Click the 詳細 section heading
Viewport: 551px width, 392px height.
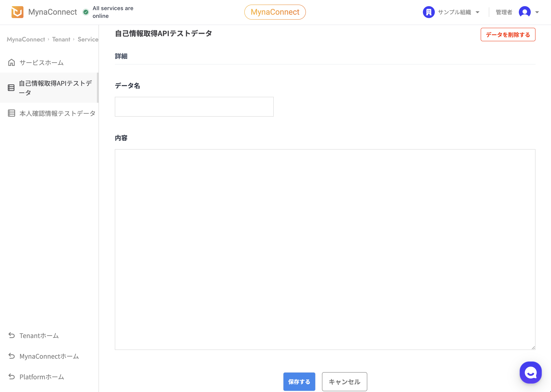[121, 56]
